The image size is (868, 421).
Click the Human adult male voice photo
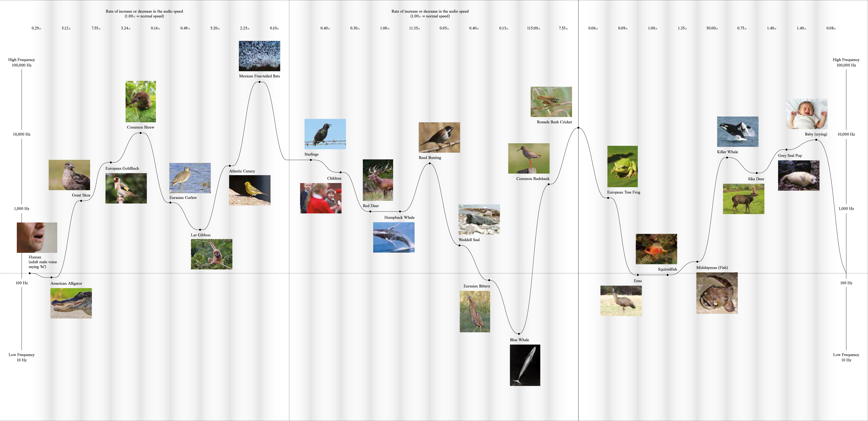coord(37,237)
